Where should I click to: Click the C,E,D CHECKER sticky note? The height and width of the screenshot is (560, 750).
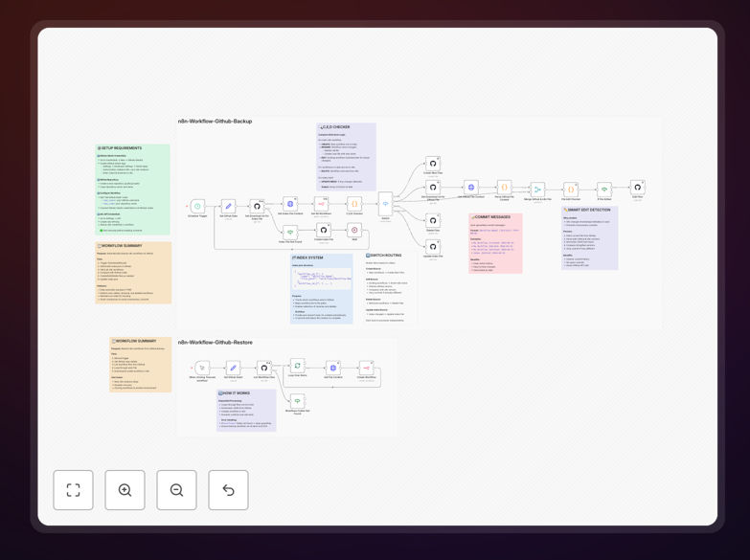347,157
